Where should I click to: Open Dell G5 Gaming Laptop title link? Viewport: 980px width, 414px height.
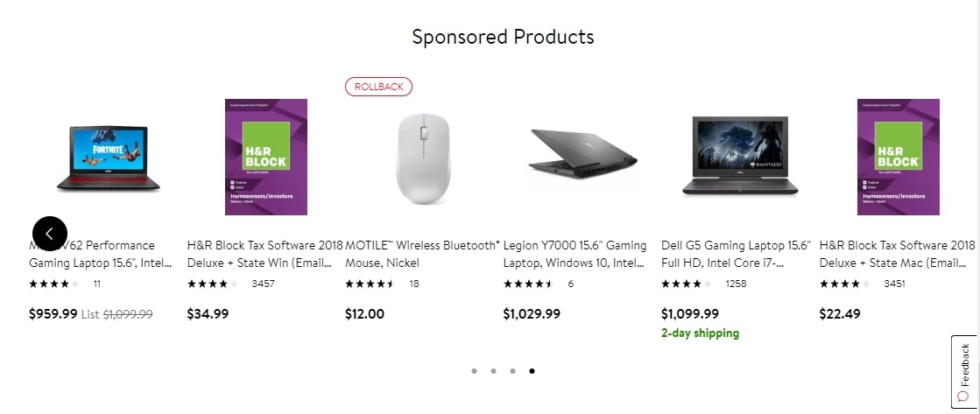click(x=736, y=254)
